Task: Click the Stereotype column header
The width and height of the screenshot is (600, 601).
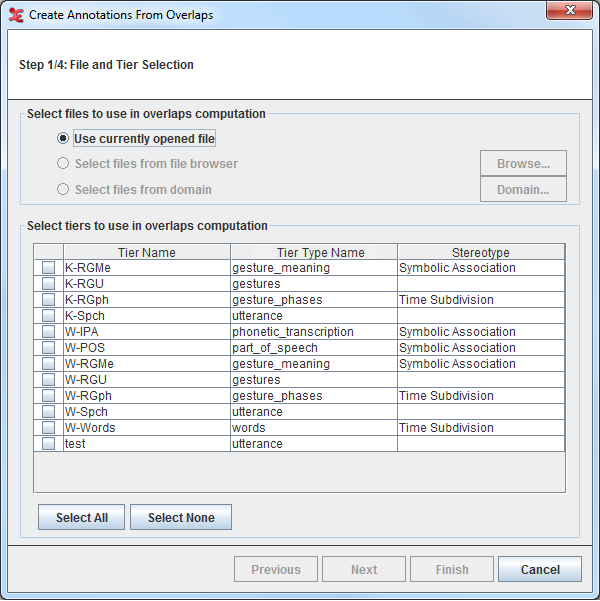Action: tap(480, 252)
